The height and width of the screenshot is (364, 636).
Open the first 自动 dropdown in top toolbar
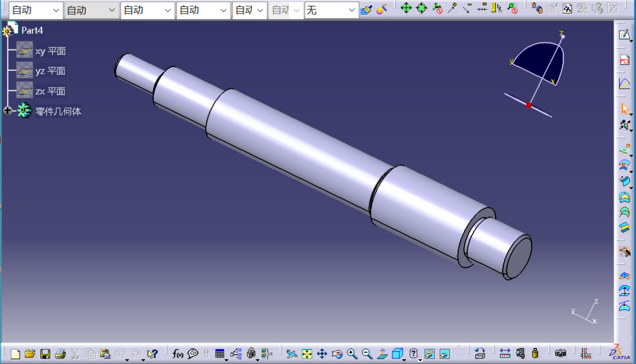click(x=35, y=10)
